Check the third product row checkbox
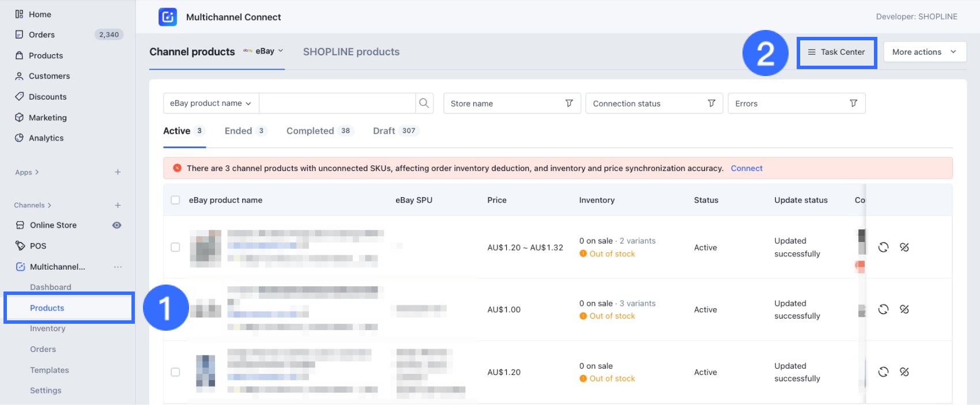Screen dimensions: 980x405 [x=175, y=372]
